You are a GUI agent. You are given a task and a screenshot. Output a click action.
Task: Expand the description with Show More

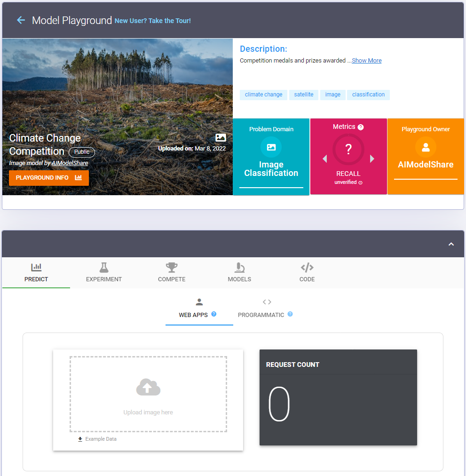coord(367,61)
